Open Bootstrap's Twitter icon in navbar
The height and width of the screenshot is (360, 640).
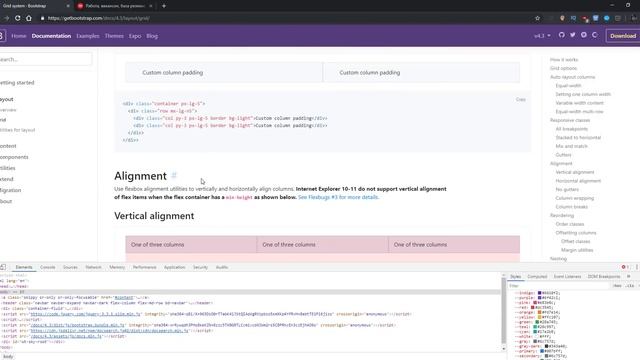click(573, 35)
